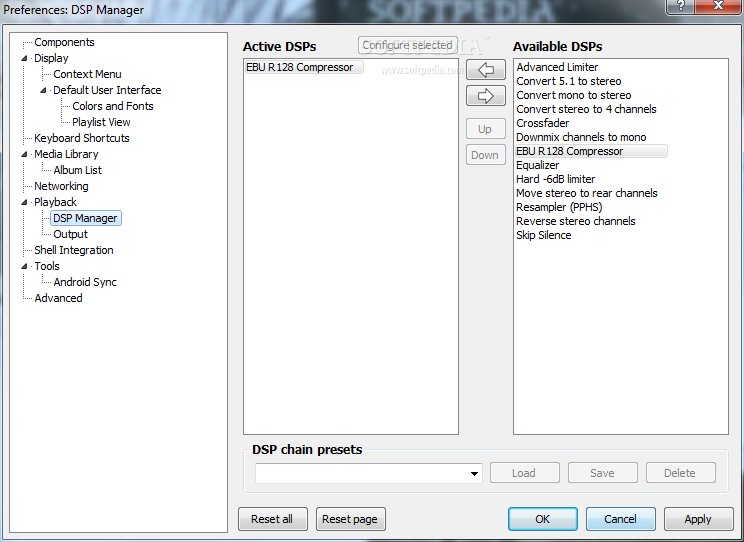Click Reset all button
Viewport: 744px width, 542px height.
click(x=272, y=519)
